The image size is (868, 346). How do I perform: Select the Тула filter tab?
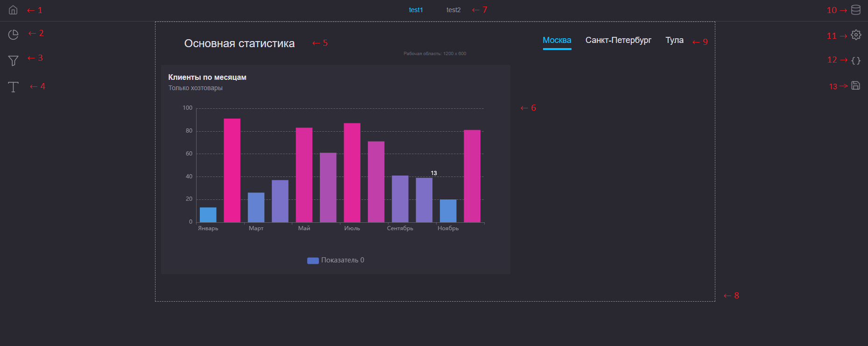coord(674,40)
